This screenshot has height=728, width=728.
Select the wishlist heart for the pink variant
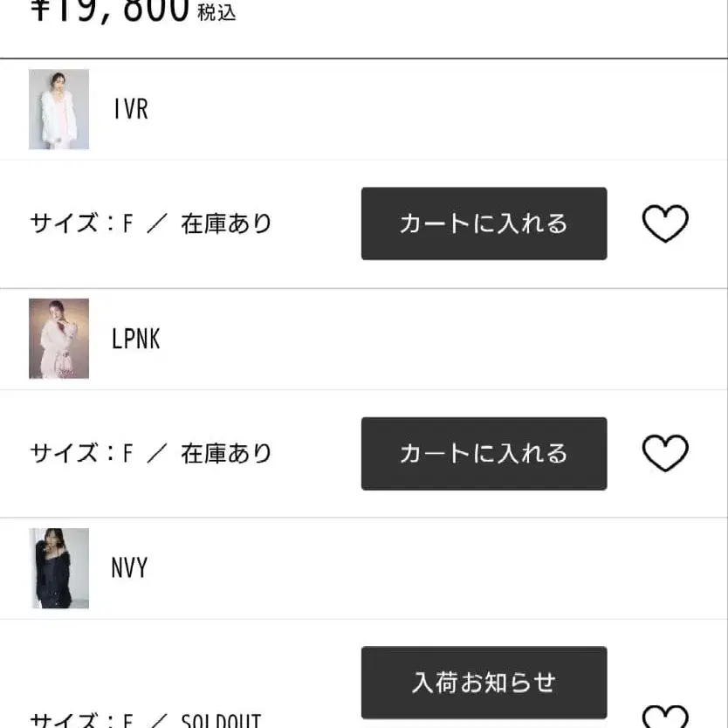(x=666, y=453)
